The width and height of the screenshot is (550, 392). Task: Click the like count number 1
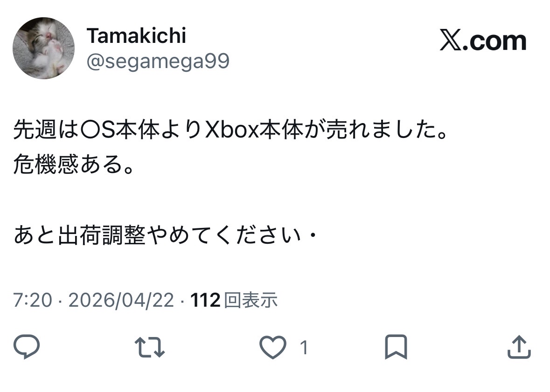click(x=304, y=348)
